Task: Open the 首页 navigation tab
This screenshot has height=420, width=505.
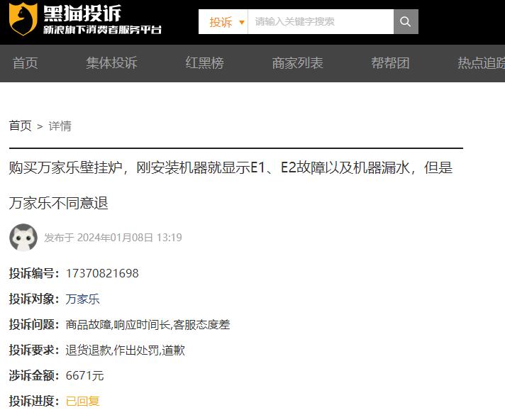Action: coord(25,63)
